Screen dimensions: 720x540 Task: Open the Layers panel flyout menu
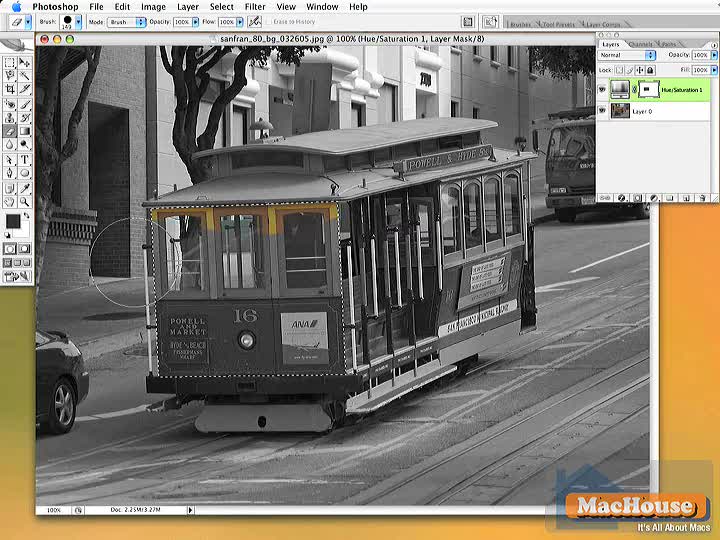tap(714, 45)
